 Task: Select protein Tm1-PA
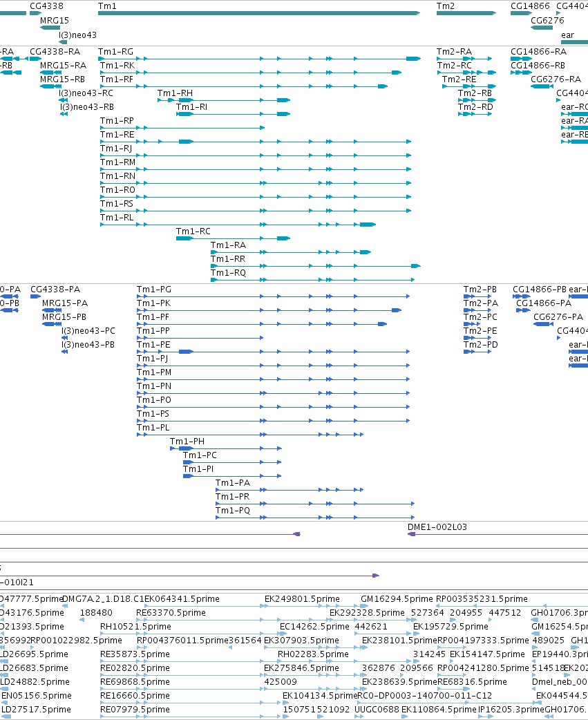click(x=290, y=489)
